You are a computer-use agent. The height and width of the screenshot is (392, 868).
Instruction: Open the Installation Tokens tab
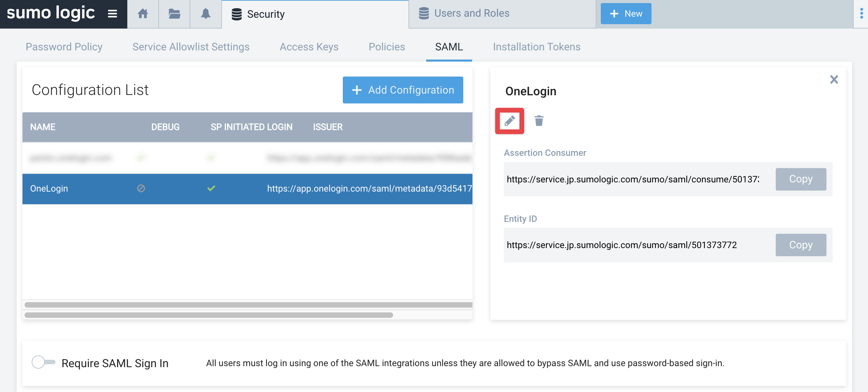[x=537, y=47]
